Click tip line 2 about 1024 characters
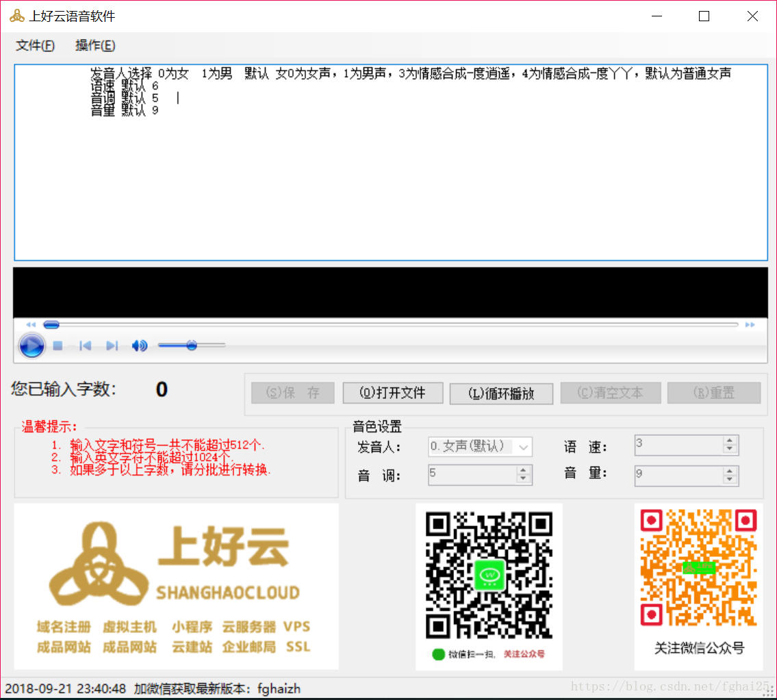 click(143, 457)
